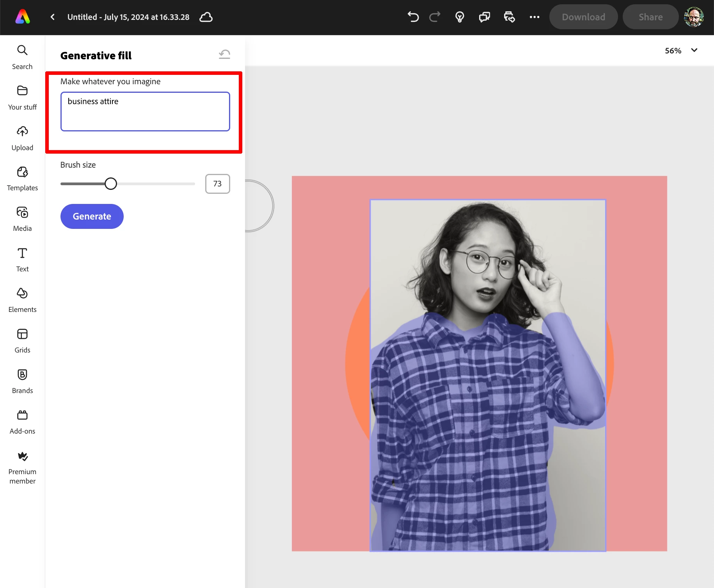Expand the 56% zoom level dropdown

point(681,50)
